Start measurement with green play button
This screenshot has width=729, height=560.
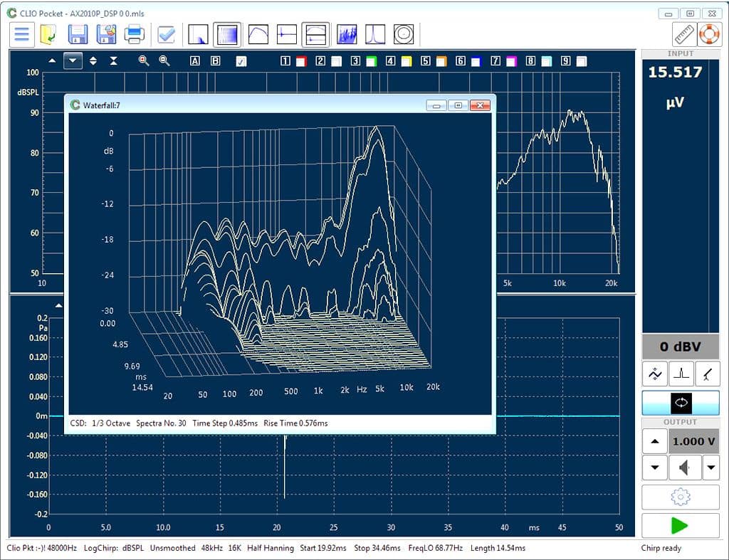(680, 525)
